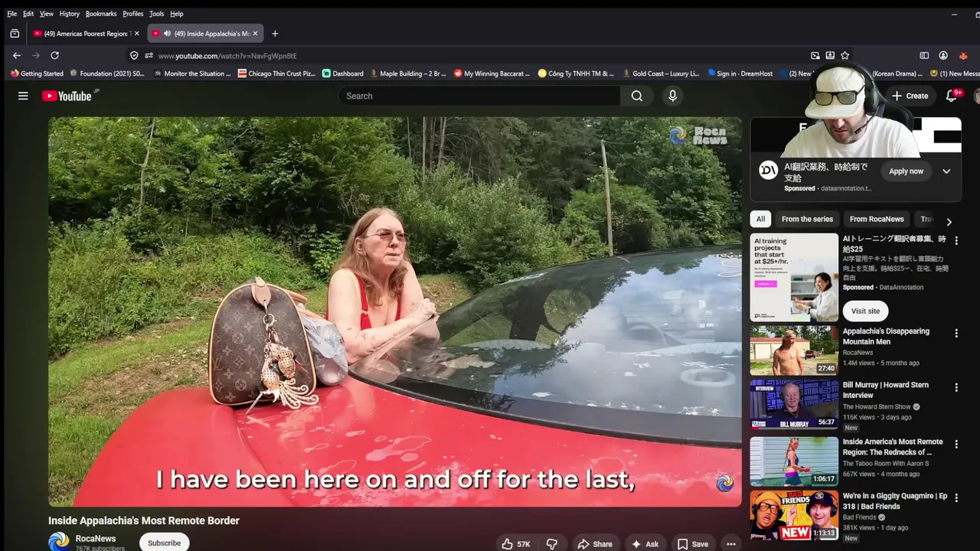980x551 pixels.
Task: Show more filter chips with right arrow
Action: coord(949,222)
